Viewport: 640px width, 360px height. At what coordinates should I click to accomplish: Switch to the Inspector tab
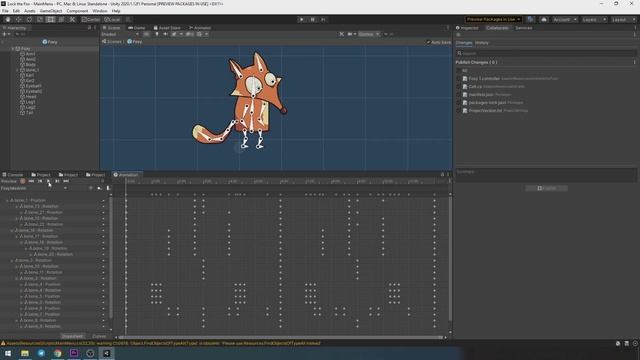(467, 28)
